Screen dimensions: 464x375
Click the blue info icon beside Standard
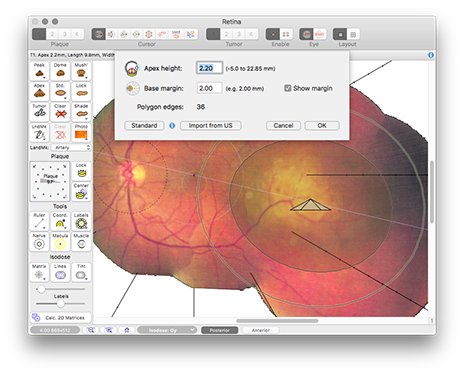click(172, 126)
